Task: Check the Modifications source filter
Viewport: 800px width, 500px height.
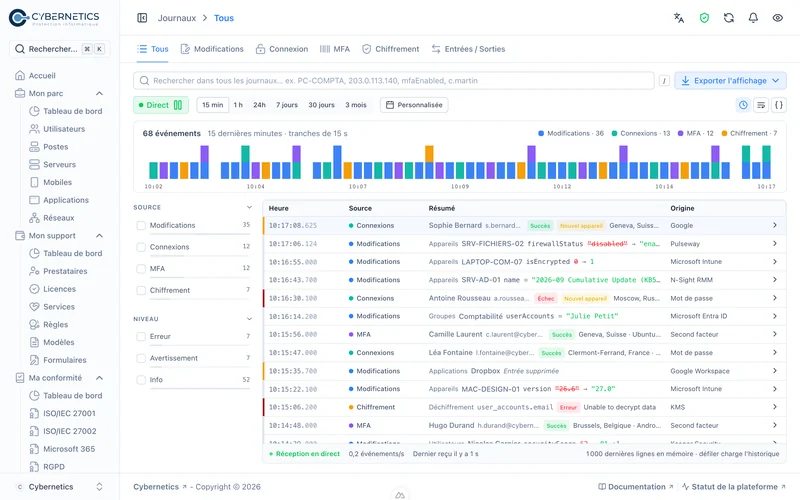Action: (141, 226)
